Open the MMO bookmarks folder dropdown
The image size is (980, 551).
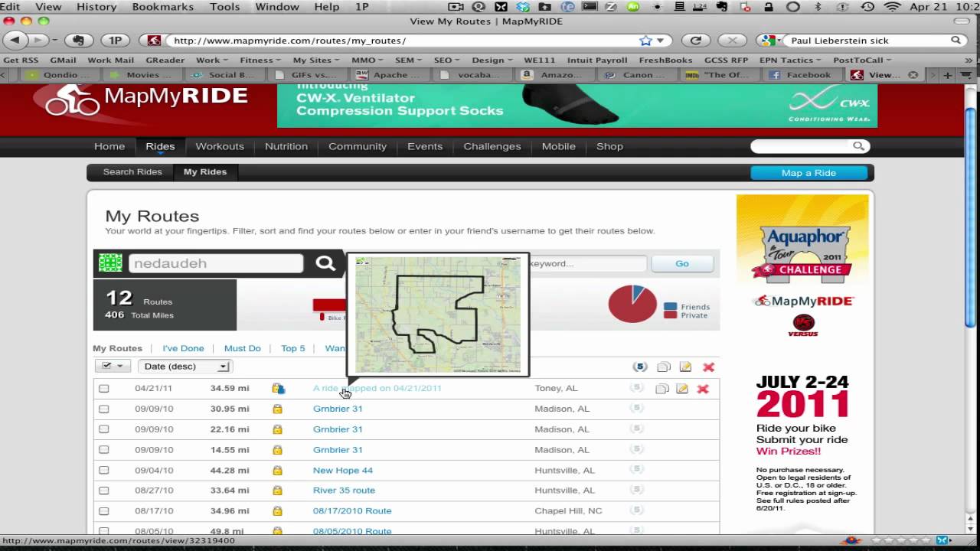pyautogui.click(x=367, y=60)
